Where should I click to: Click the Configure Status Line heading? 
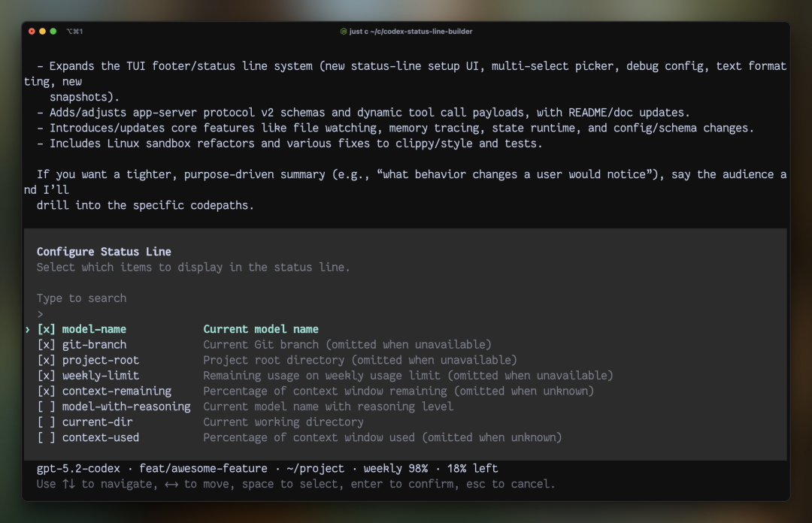click(104, 252)
